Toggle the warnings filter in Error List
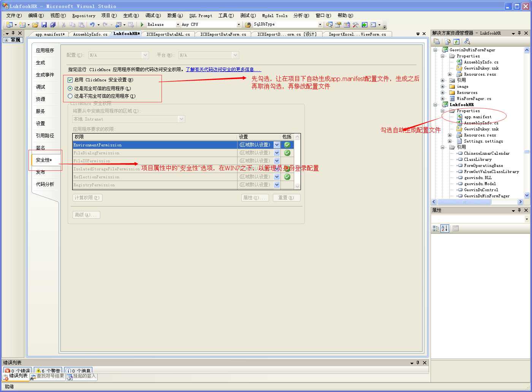This screenshot has width=532, height=392. coord(48,371)
